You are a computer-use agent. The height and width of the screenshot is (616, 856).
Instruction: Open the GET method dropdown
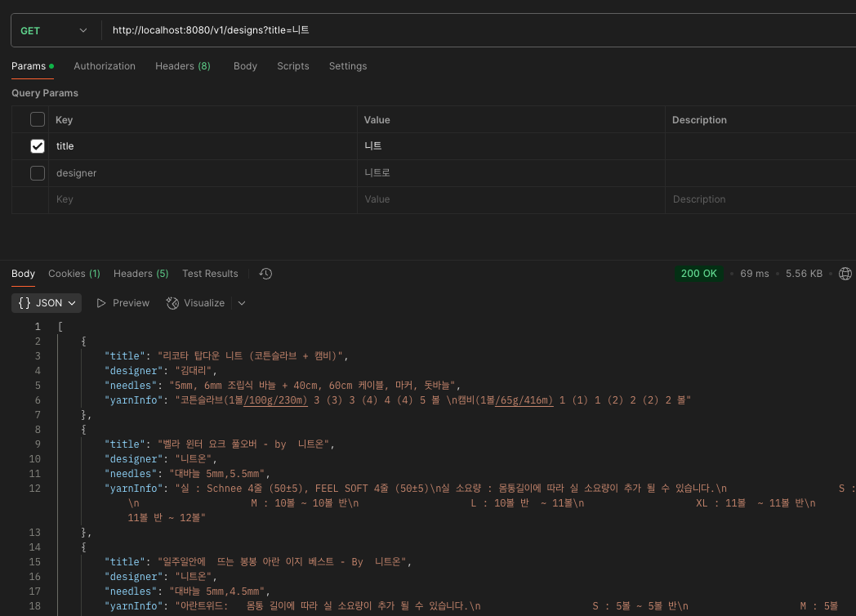click(x=54, y=30)
